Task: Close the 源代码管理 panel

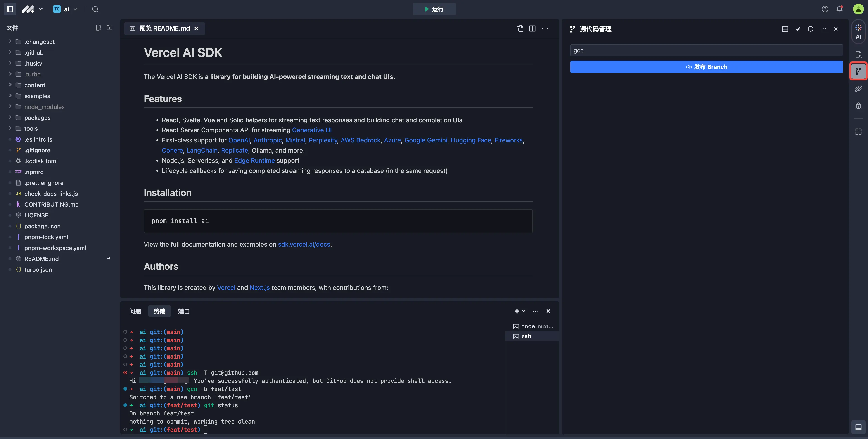Action: [x=836, y=29]
